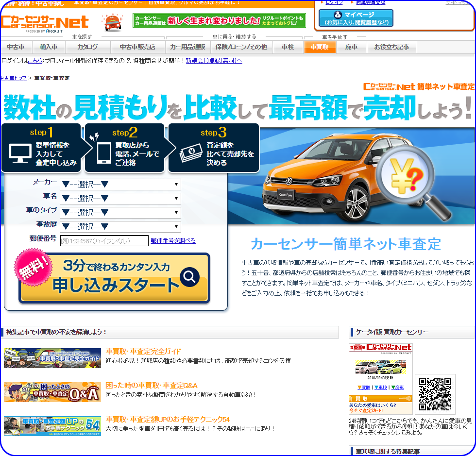Screen dimensions: 476x456
Task: Focus the 郵便番号 input field
Action: click(x=104, y=241)
